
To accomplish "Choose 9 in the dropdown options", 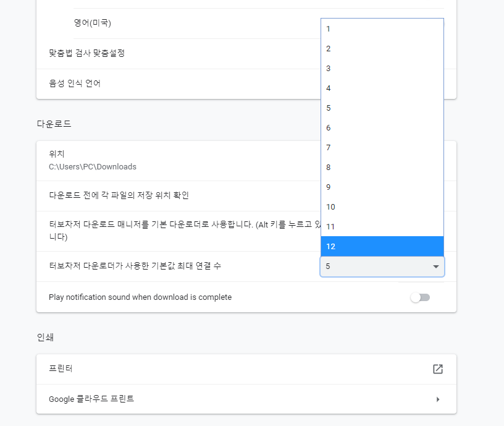I will (382, 187).
